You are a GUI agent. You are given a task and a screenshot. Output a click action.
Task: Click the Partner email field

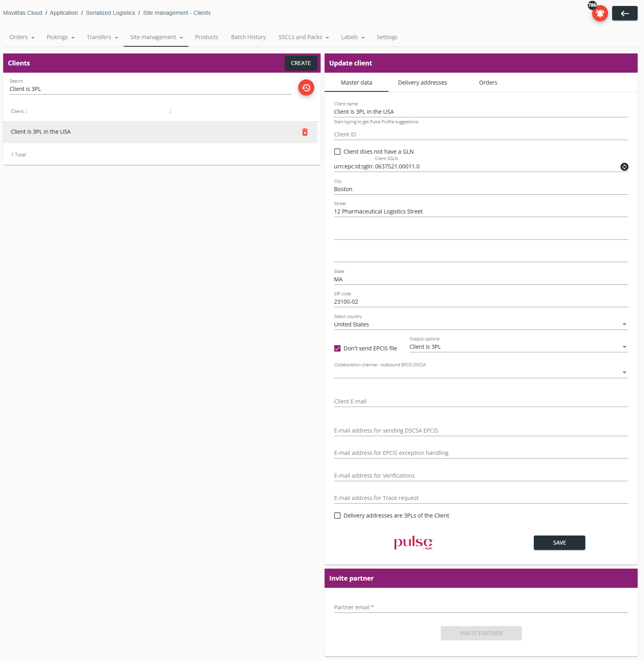(x=481, y=607)
